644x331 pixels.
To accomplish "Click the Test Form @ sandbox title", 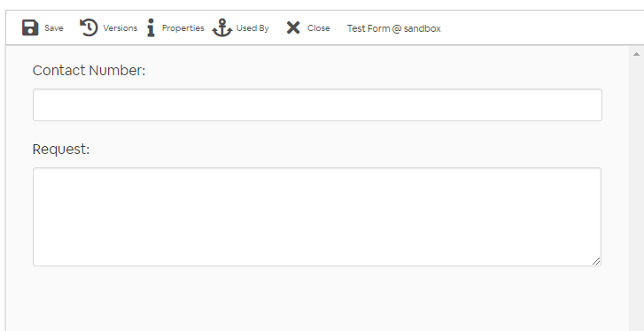I will (394, 28).
